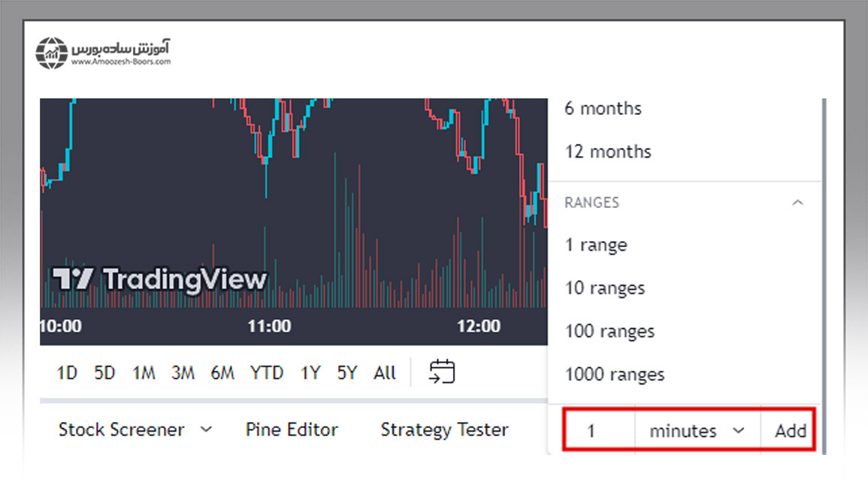Image resolution: width=868 pixels, height=488 pixels.
Task: Click the Amoozesh-Boors site logo
Action: [x=104, y=53]
